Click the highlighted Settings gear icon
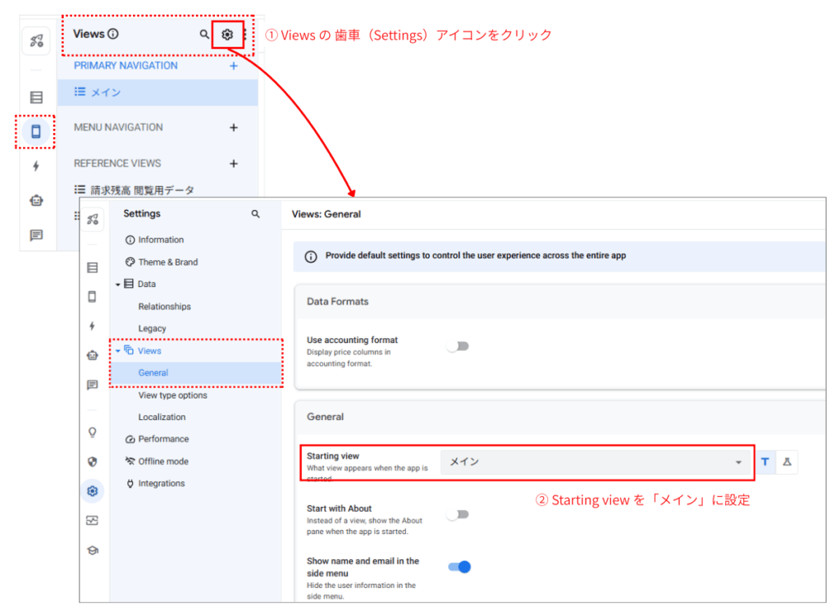 [x=93, y=491]
